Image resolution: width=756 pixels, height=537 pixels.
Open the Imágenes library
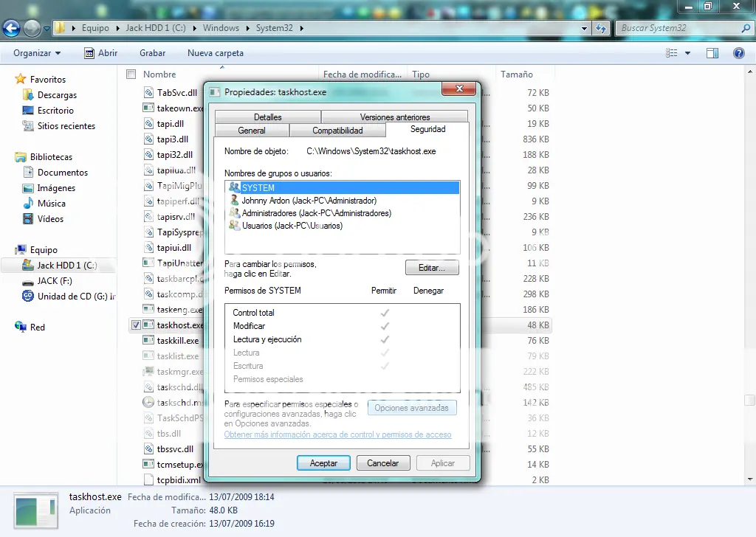coord(56,188)
